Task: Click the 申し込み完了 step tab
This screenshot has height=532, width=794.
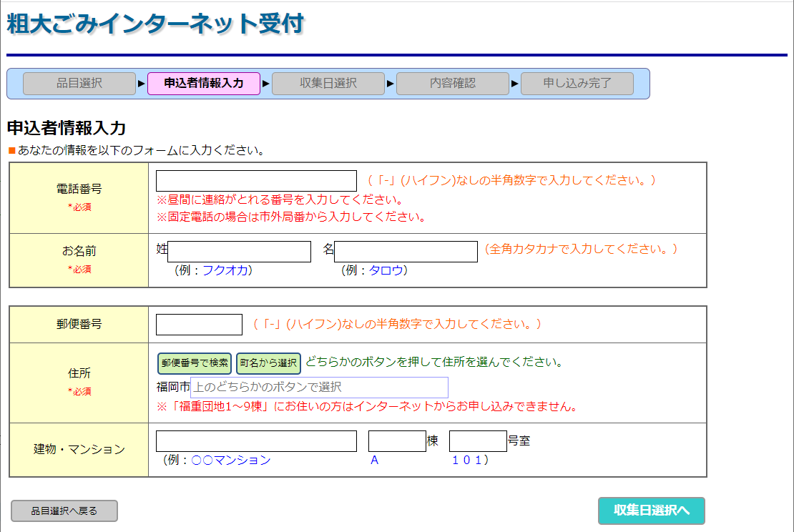Action: [x=577, y=84]
